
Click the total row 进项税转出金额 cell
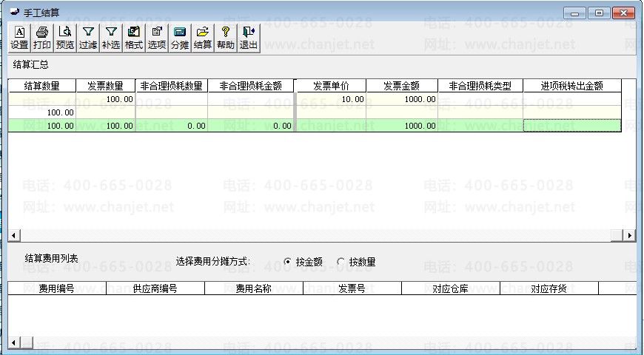click(572, 126)
